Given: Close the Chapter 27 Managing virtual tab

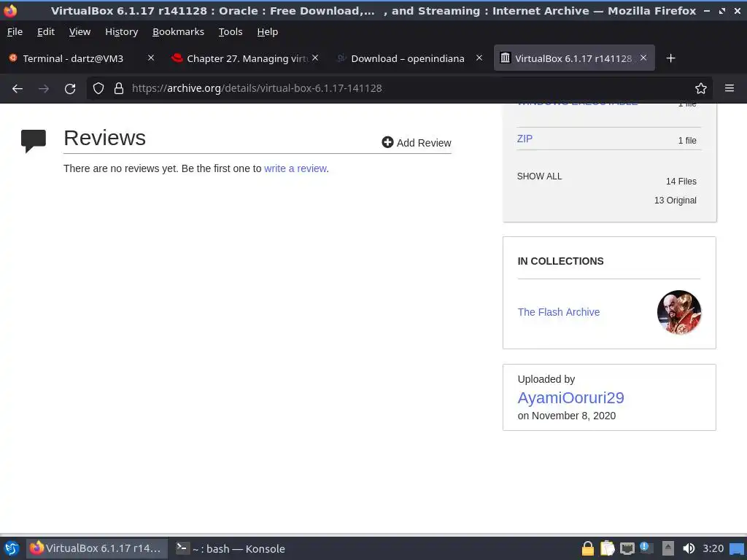Looking at the screenshot, I should [315, 58].
